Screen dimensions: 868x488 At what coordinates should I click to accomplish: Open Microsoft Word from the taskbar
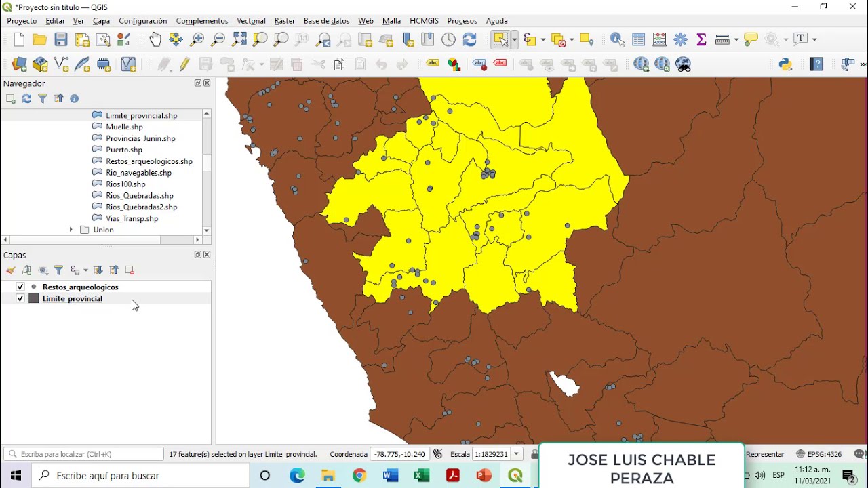[x=391, y=476]
